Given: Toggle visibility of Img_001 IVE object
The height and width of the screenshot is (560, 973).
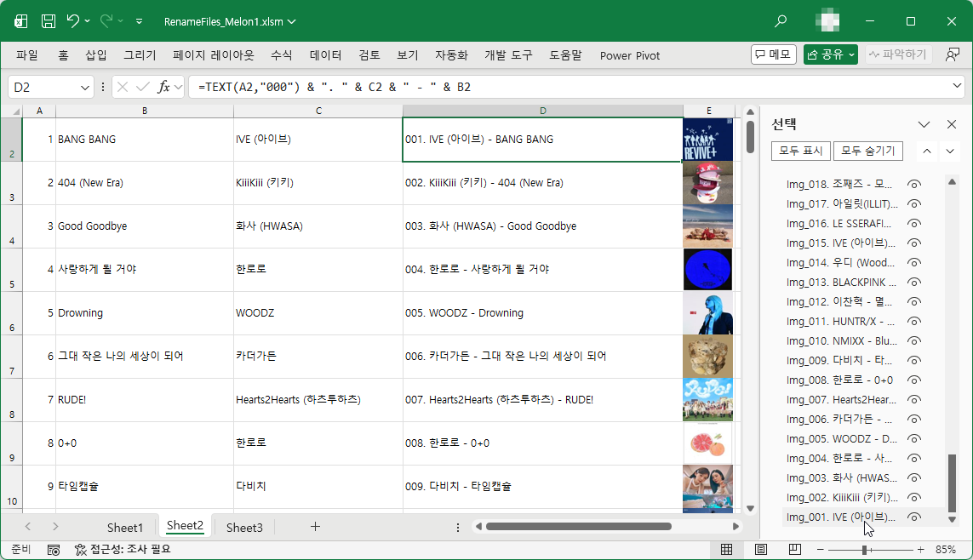Looking at the screenshot, I should coord(914,517).
